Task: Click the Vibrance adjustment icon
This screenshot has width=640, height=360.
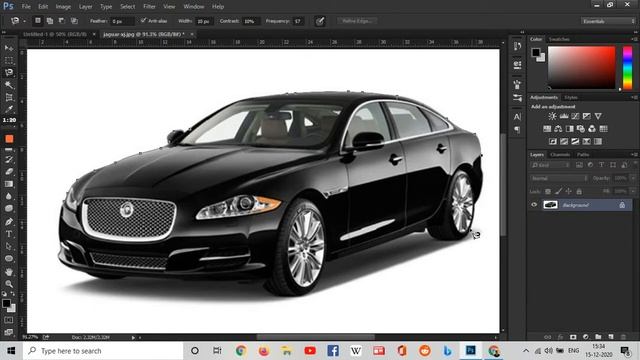Action: pos(598,116)
